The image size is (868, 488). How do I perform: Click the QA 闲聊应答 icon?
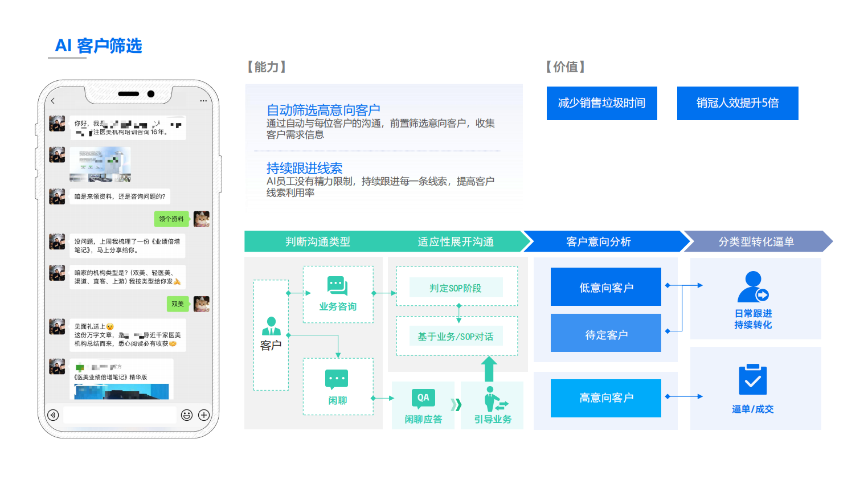(x=423, y=398)
